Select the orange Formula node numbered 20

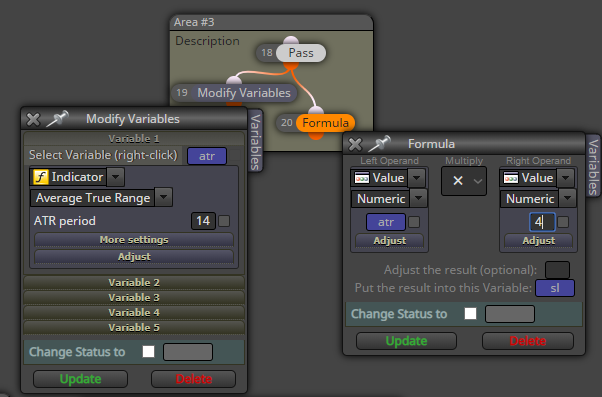coord(325,123)
